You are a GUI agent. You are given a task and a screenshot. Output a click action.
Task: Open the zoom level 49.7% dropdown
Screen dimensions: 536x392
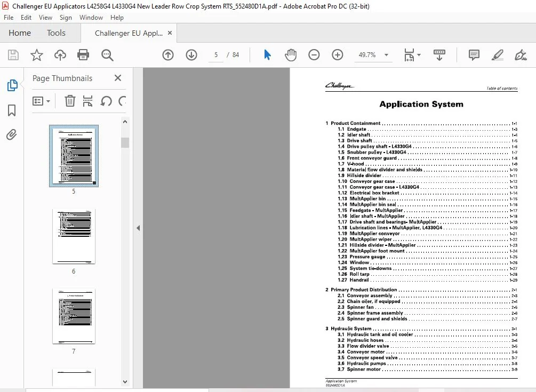386,55
